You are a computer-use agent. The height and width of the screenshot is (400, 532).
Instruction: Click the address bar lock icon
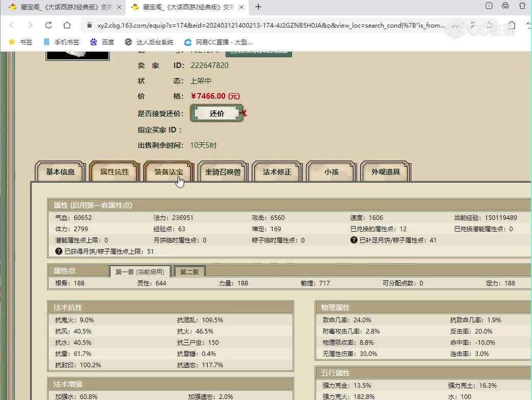90,25
